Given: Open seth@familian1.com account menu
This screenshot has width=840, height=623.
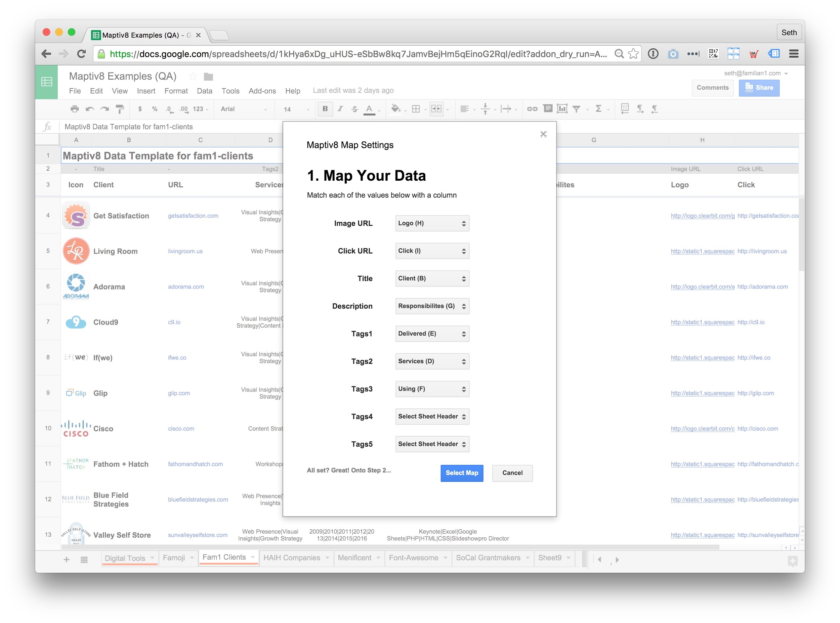Looking at the screenshot, I should (756, 73).
